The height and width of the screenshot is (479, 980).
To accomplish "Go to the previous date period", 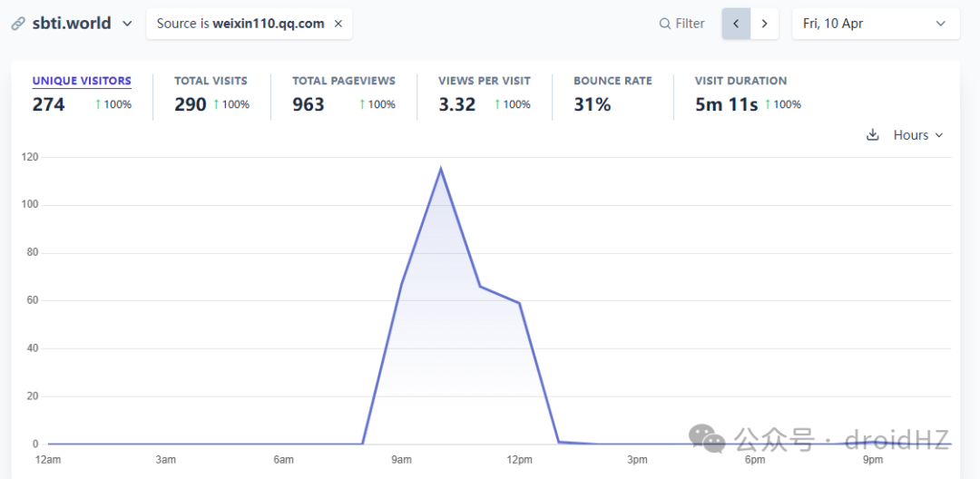I will pyautogui.click(x=736, y=24).
